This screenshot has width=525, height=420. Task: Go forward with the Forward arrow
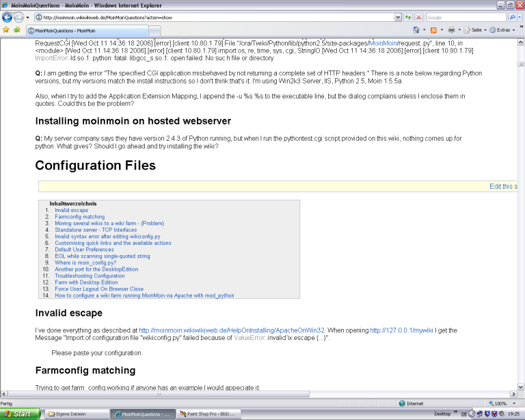tap(18, 17)
